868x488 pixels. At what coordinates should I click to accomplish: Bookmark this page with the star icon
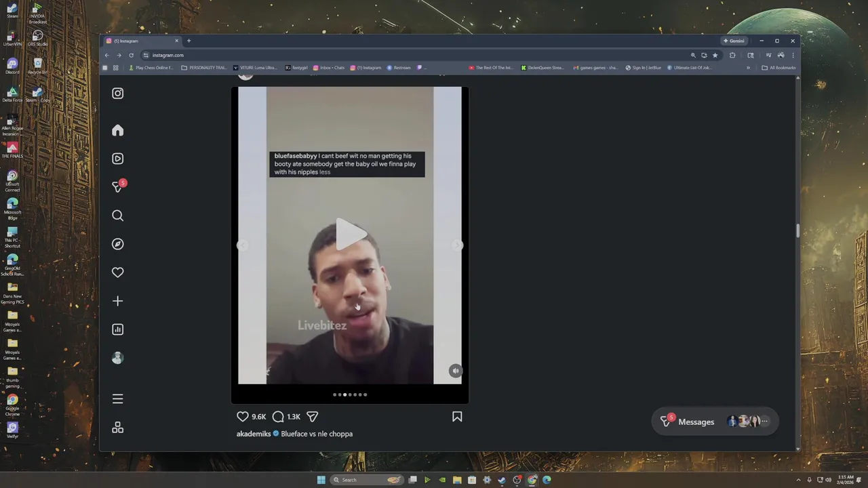[x=715, y=55]
